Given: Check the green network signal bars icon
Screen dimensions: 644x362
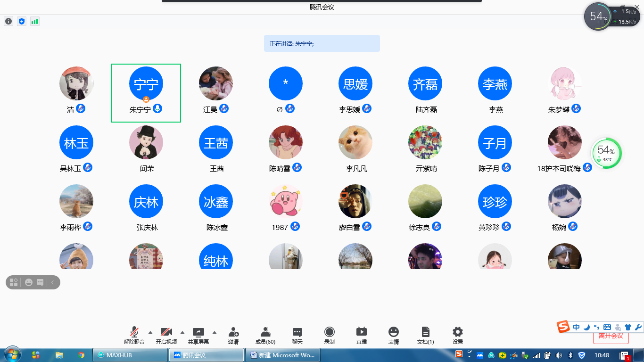Looking at the screenshot, I should [x=35, y=21].
